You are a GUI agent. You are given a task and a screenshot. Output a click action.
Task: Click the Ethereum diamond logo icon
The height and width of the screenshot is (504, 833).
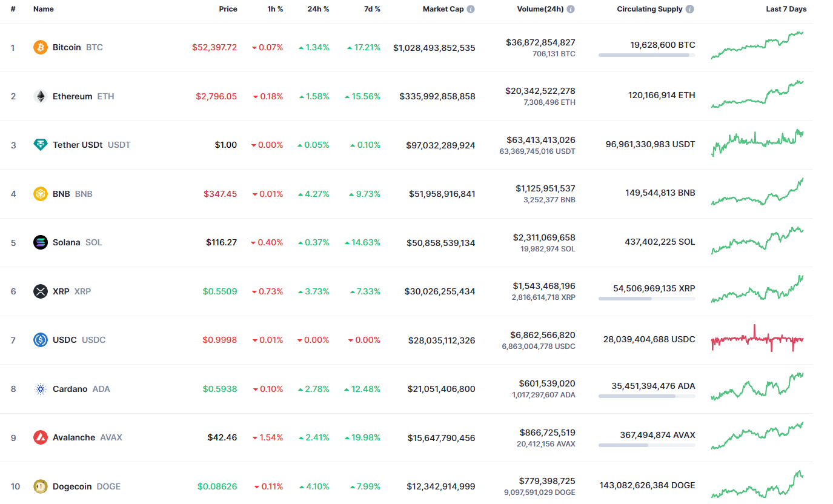[x=41, y=96]
